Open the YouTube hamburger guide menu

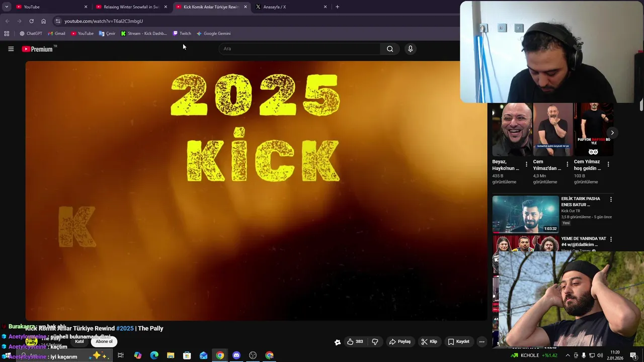pyautogui.click(x=11, y=49)
